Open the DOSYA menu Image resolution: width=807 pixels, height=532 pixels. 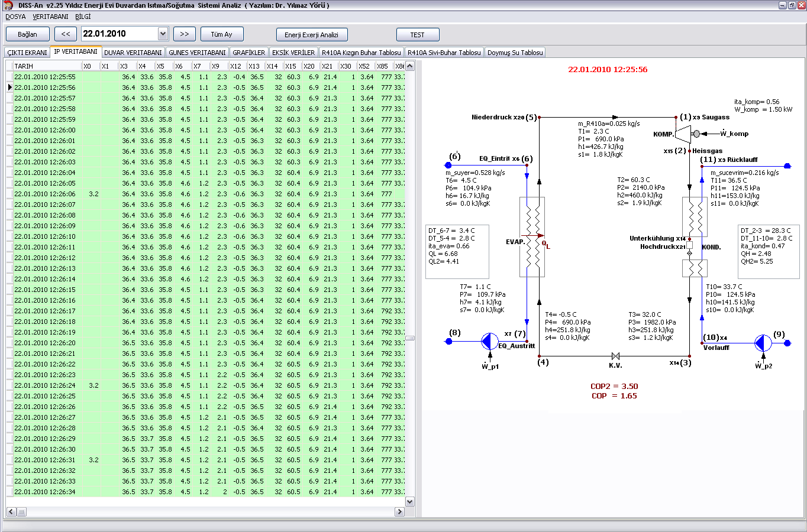[15, 17]
